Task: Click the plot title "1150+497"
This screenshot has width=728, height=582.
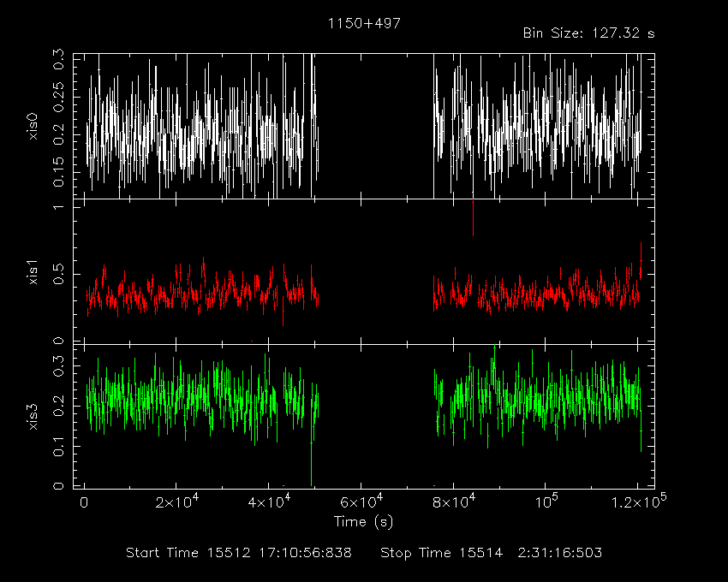Action: click(x=364, y=23)
